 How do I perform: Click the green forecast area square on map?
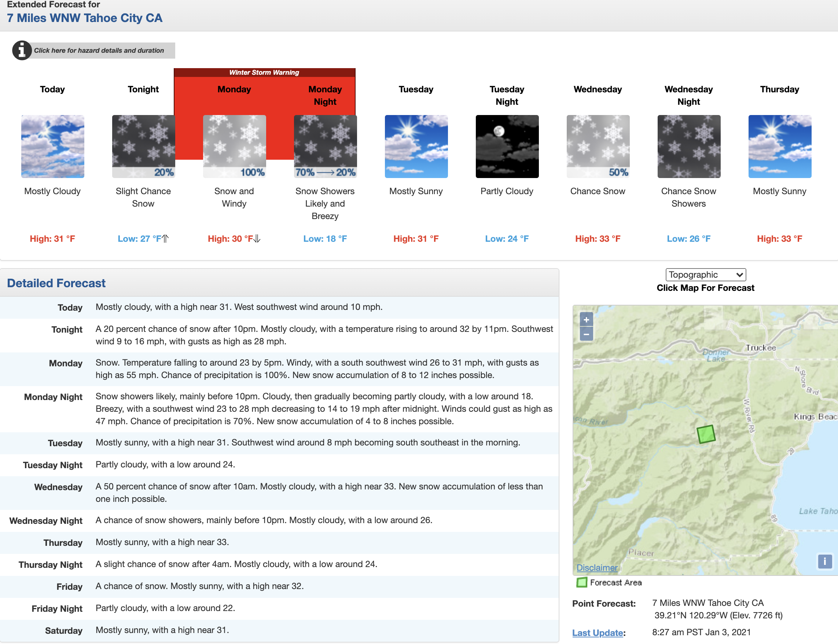point(706,434)
